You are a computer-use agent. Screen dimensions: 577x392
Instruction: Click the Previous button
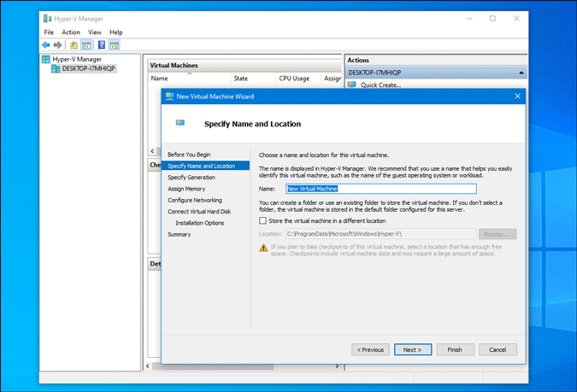(x=370, y=349)
